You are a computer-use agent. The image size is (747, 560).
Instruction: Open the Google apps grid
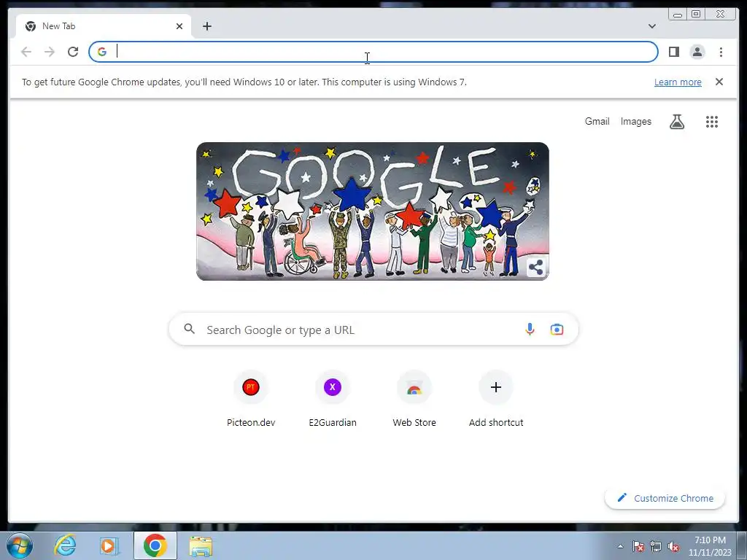[x=711, y=122]
